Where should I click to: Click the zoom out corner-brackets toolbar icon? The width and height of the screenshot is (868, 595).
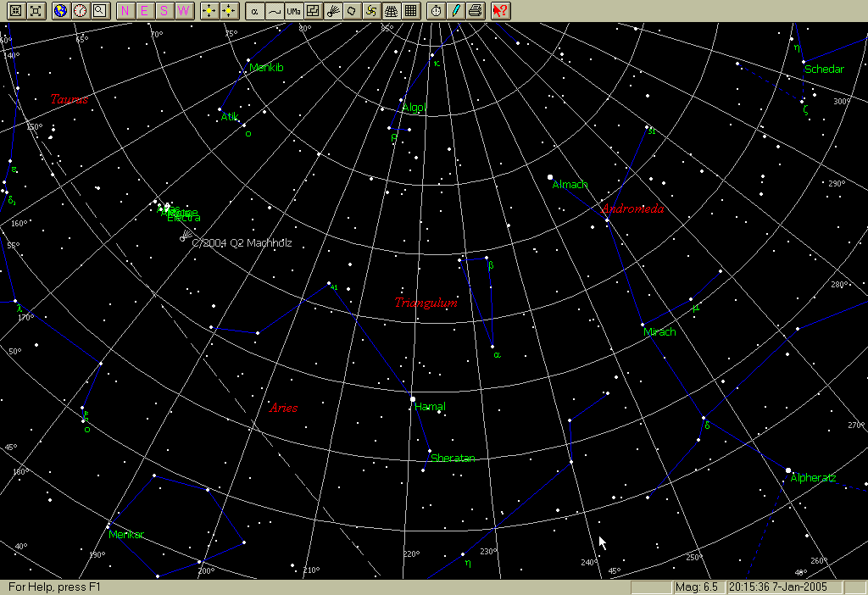36,11
